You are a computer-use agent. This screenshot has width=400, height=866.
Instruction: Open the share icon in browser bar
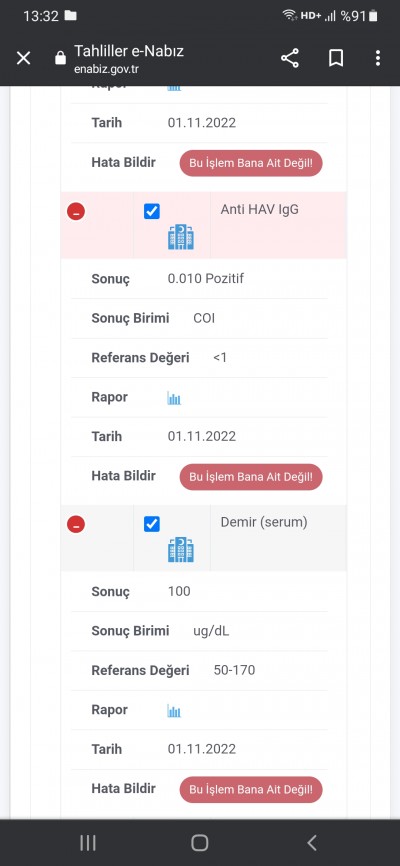click(290, 58)
